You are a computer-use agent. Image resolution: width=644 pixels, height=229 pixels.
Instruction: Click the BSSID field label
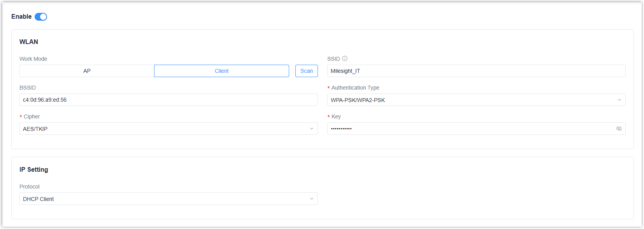28,88
